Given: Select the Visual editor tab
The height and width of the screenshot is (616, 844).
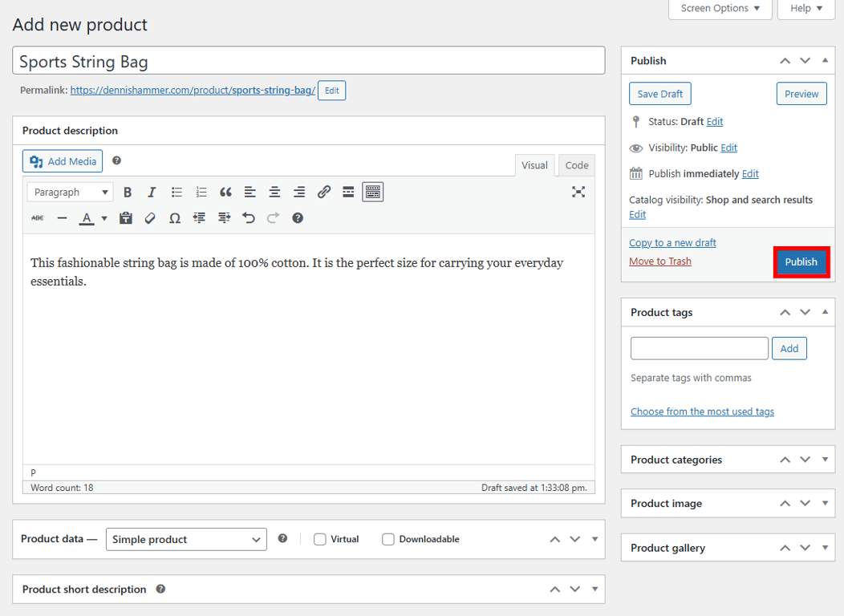Looking at the screenshot, I should pyautogui.click(x=534, y=164).
